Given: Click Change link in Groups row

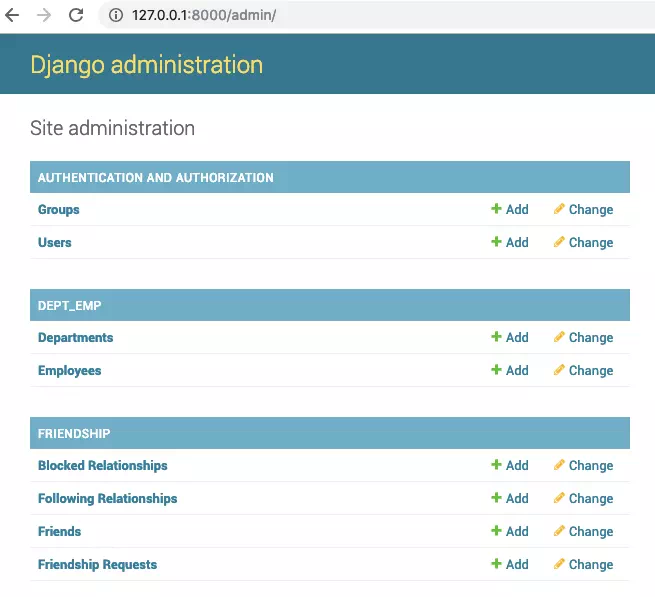Looking at the screenshot, I should coord(591,209).
